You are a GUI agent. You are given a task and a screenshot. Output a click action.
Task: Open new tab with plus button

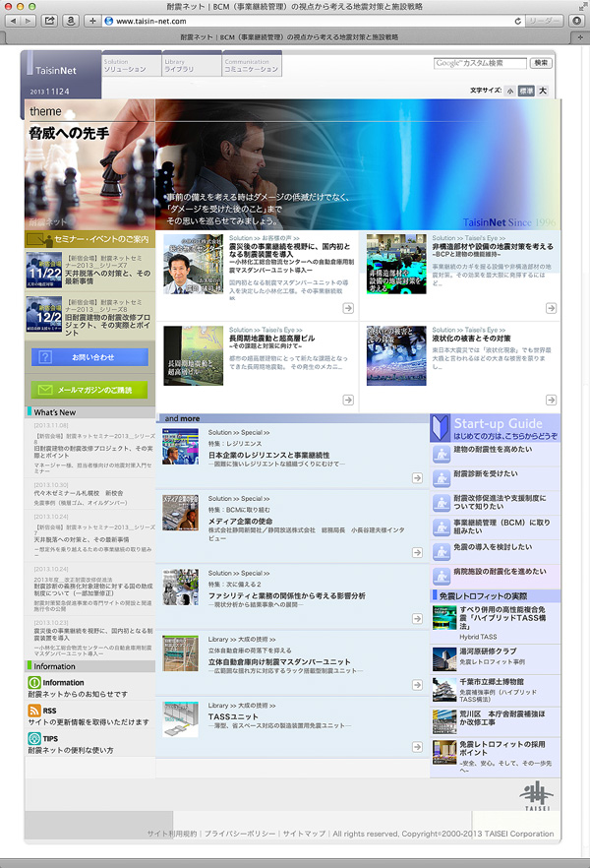point(580,37)
